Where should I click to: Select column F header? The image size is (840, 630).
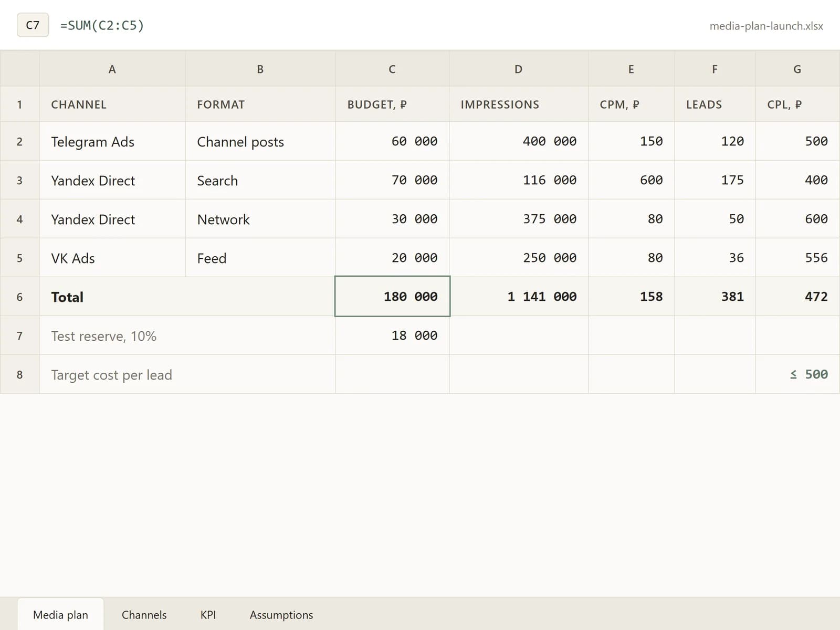click(x=715, y=69)
